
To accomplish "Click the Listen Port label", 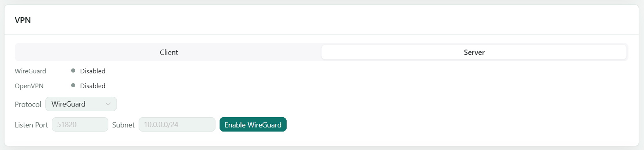I will 31,125.
